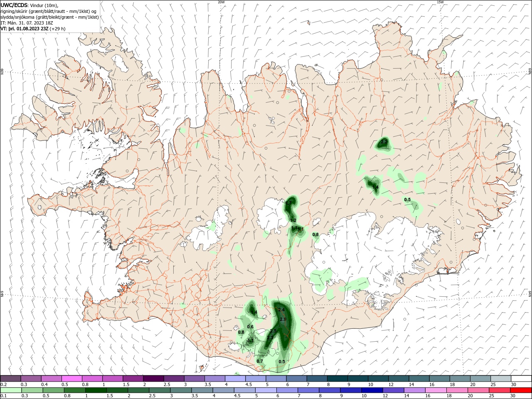Image resolution: width=532 pixels, height=399 pixels.
Task: Click the 'UWC/ECDS: Vindur (10m)' title line
Action: [29, 5]
